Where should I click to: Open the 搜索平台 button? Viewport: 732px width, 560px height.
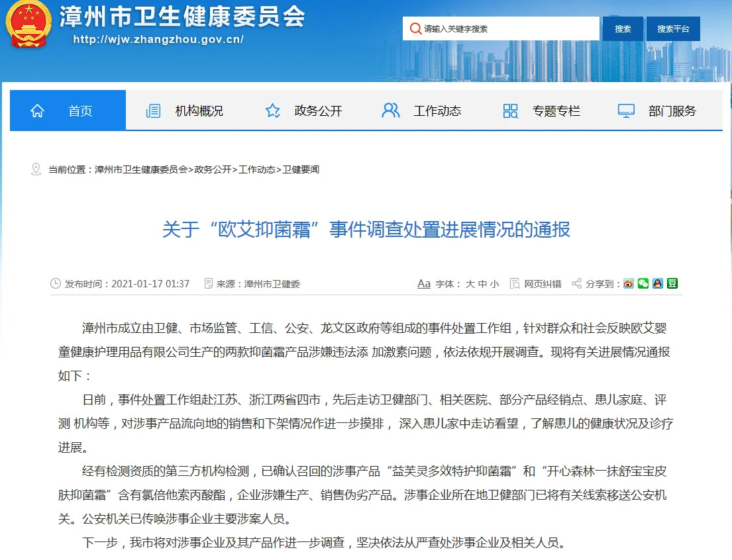[x=673, y=28]
